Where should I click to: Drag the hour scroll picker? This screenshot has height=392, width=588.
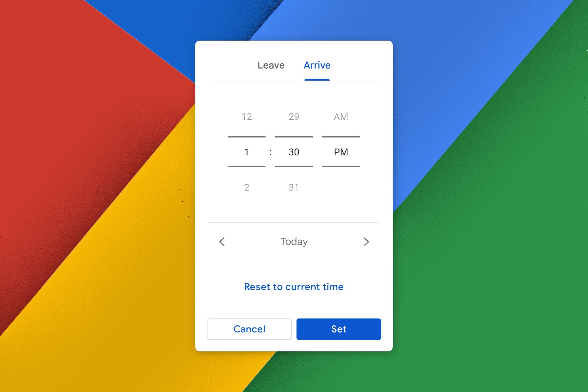click(246, 151)
